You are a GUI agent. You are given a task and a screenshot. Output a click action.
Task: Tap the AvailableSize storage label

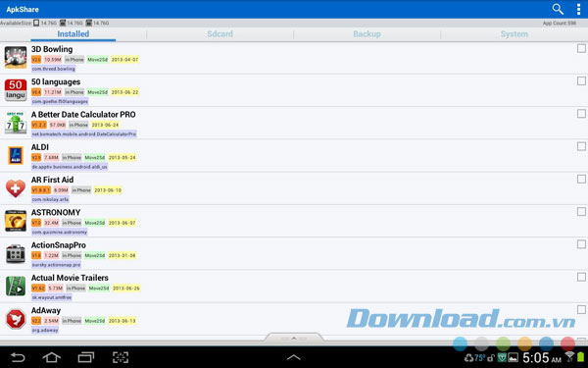tap(16, 23)
